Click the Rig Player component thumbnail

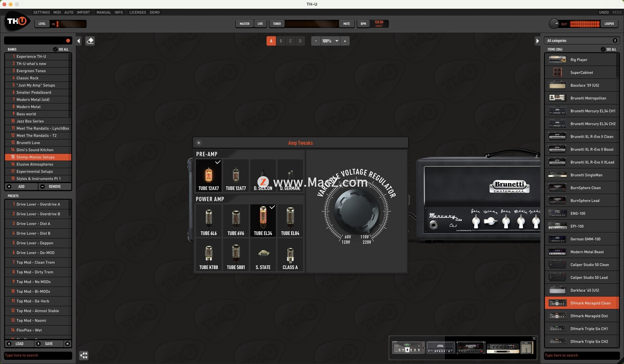click(x=557, y=59)
